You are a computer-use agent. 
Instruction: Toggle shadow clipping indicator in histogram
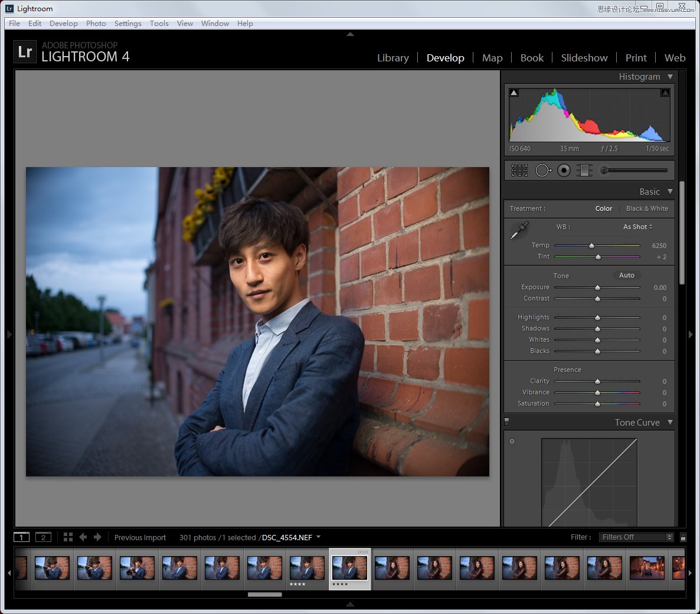click(513, 93)
